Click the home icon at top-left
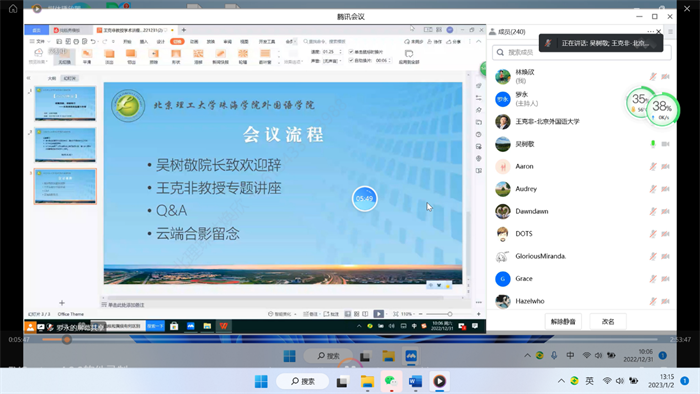700x394 pixels. point(13,8)
